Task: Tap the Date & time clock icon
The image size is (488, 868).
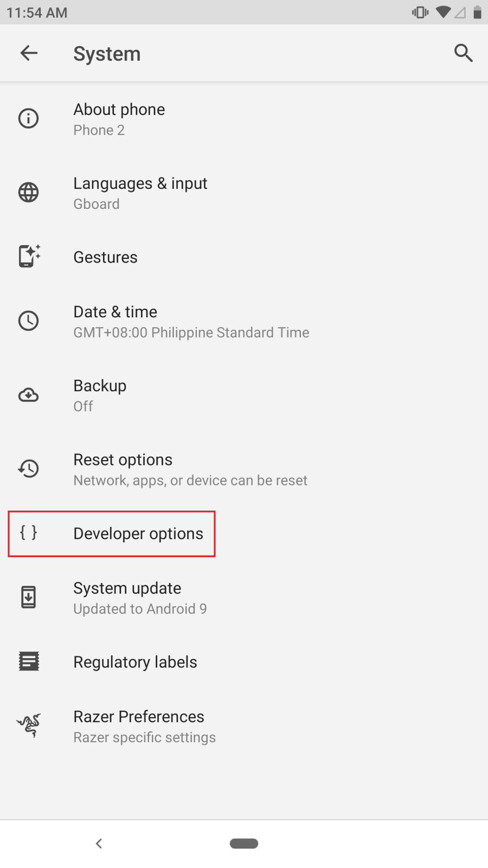Action: [x=28, y=321]
